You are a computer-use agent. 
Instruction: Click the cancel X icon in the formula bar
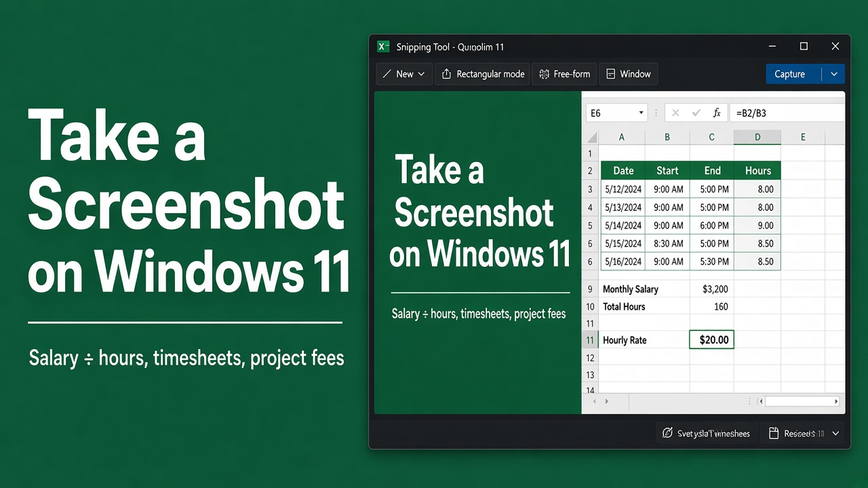(x=675, y=113)
